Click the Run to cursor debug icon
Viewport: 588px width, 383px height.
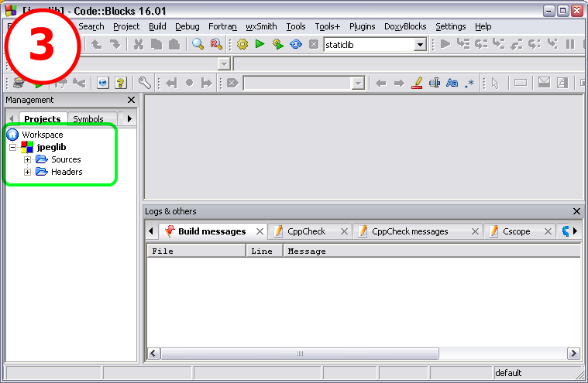pyautogui.click(x=463, y=44)
